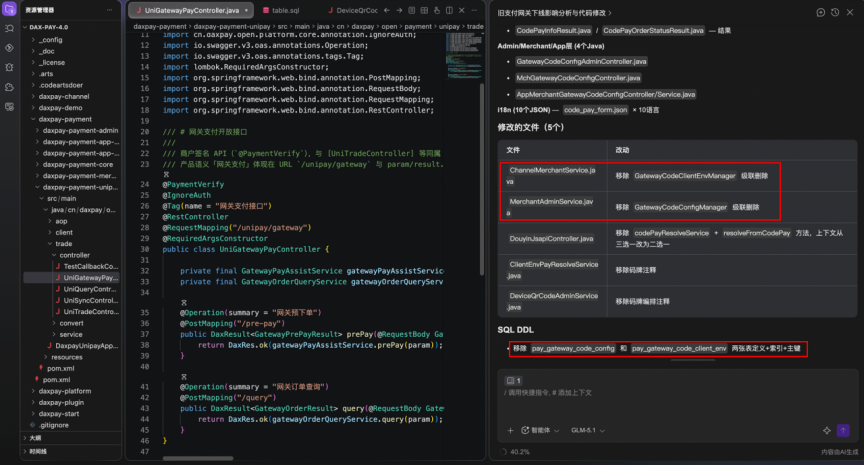Click the code lens icon above line 41
Viewport: 864px width, 466px height.
tap(184, 377)
